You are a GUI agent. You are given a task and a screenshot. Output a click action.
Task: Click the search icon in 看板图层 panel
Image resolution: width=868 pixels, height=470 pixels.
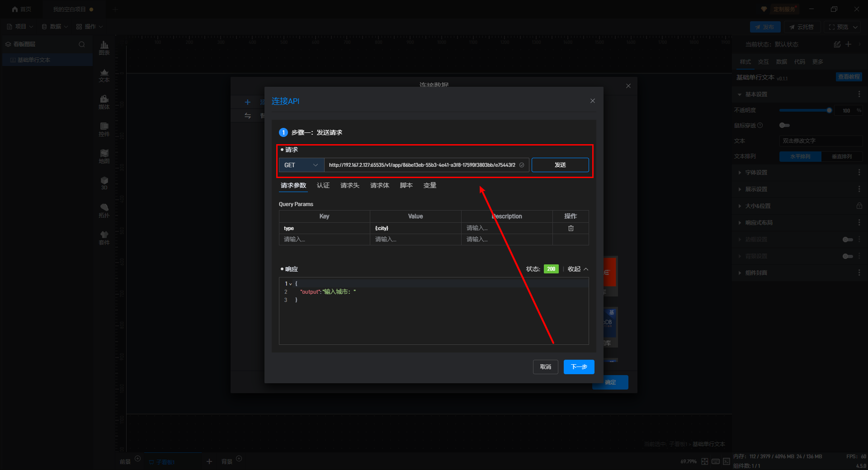click(82, 44)
